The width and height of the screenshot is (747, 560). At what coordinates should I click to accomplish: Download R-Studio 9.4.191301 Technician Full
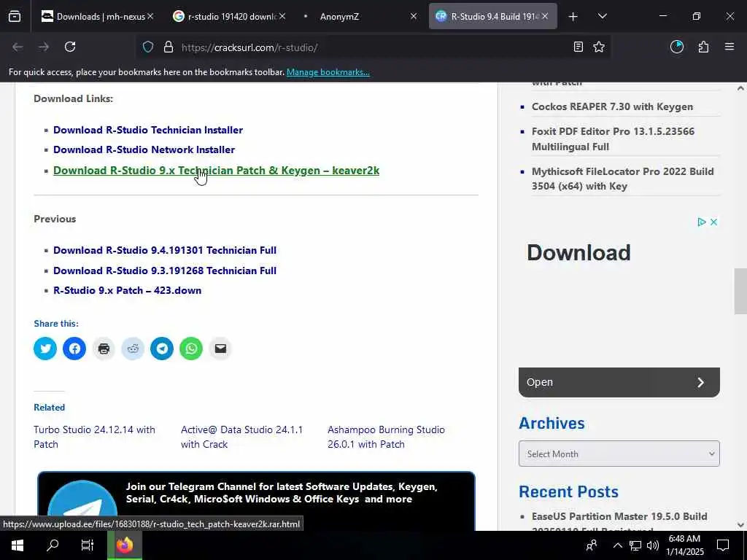165,251
